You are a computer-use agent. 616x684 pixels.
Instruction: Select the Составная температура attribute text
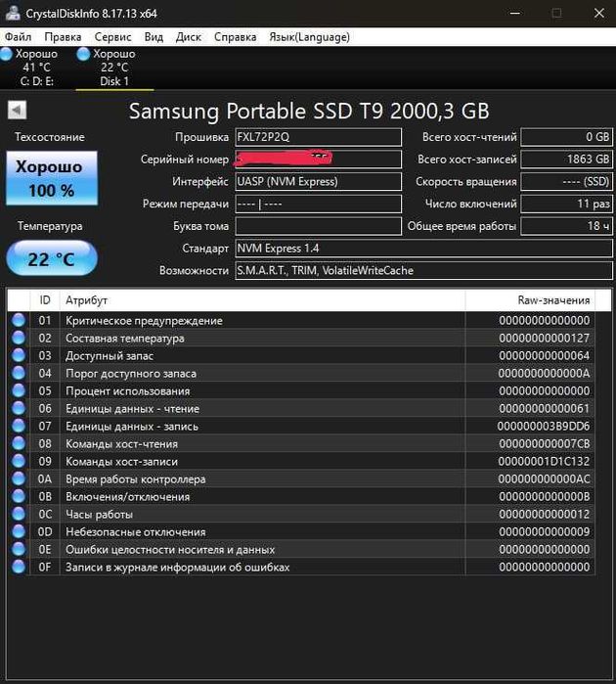click(x=125, y=338)
